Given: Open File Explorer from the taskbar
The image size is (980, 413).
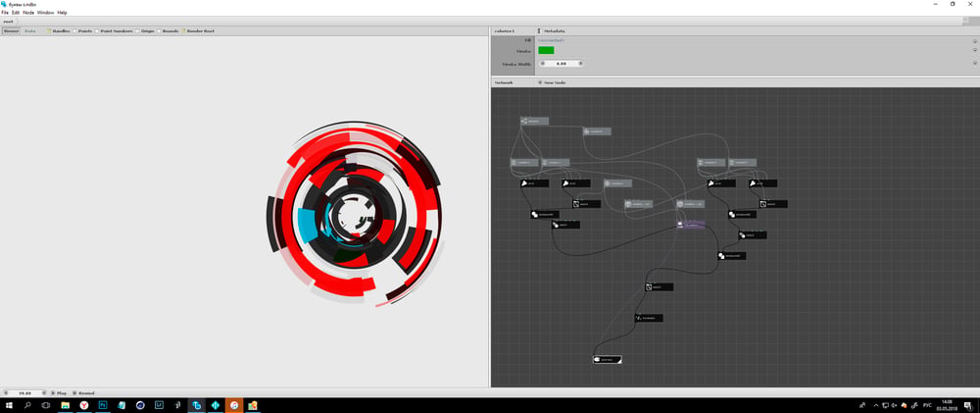Looking at the screenshot, I should pos(65,405).
